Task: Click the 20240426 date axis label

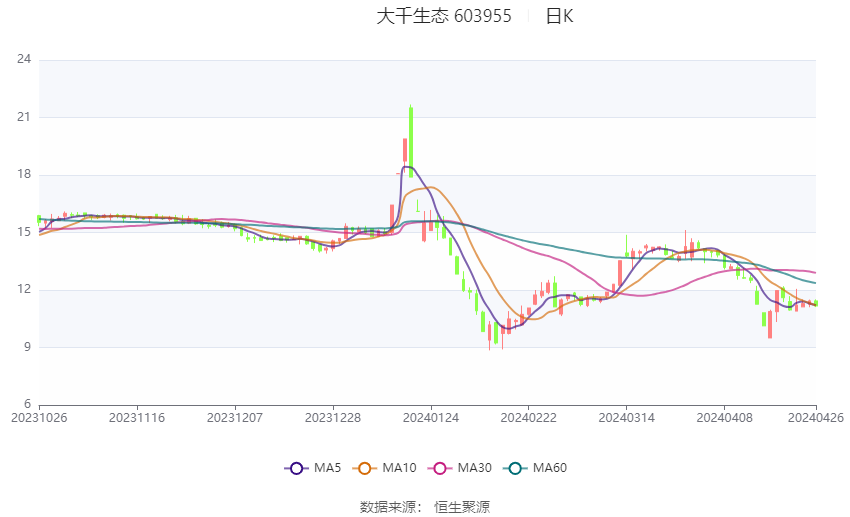Action: (816, 418)
